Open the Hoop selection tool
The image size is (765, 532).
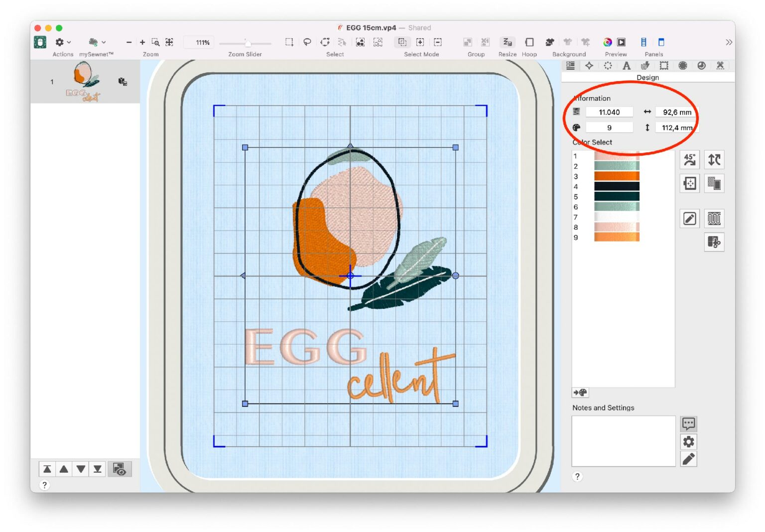tap(529, 42)
